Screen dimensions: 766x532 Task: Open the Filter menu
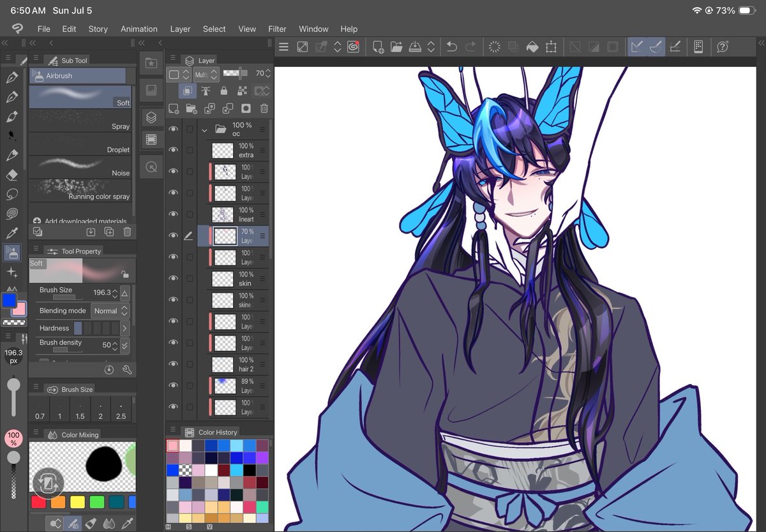(277, 29)
